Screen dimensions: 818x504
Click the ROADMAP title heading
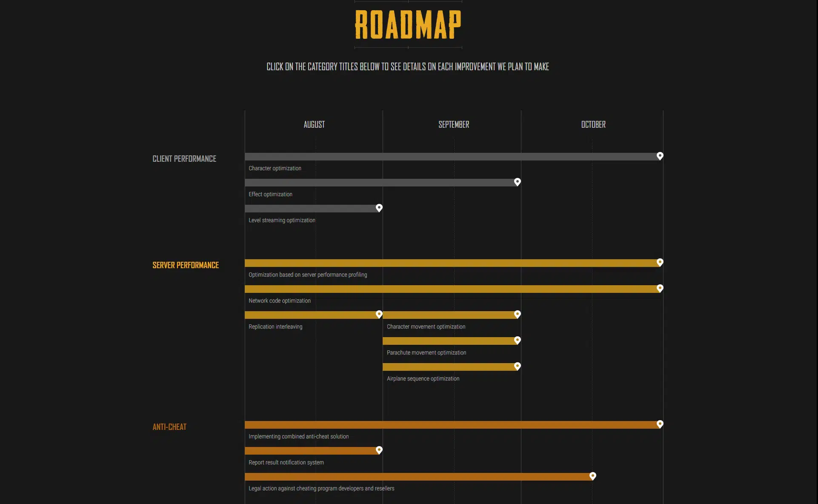(x=408, y=25)
